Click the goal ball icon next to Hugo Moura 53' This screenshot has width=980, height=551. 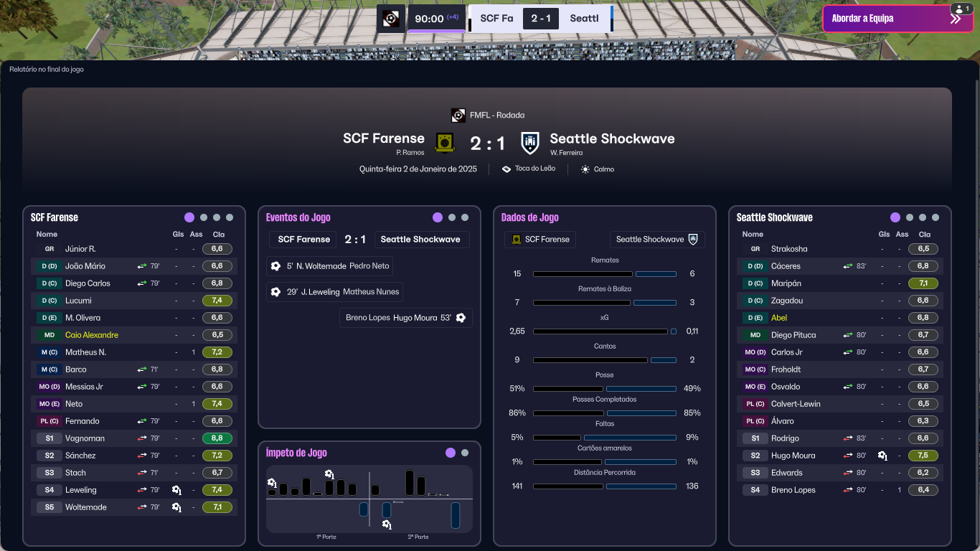point(461,318)
